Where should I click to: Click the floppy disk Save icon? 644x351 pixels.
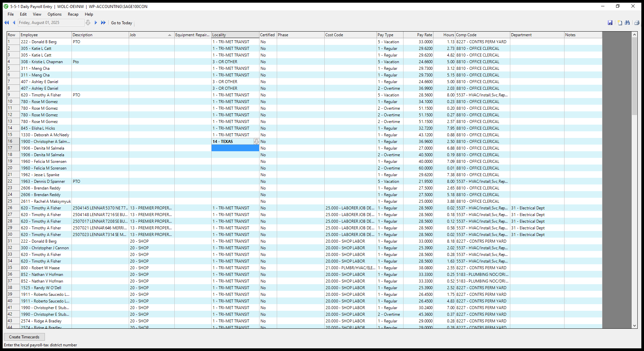coord(610,23)
